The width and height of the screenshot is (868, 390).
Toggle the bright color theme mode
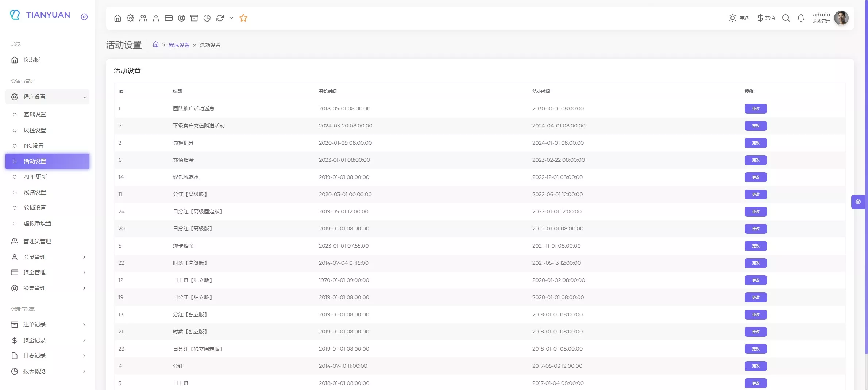[x=738, y=18]
